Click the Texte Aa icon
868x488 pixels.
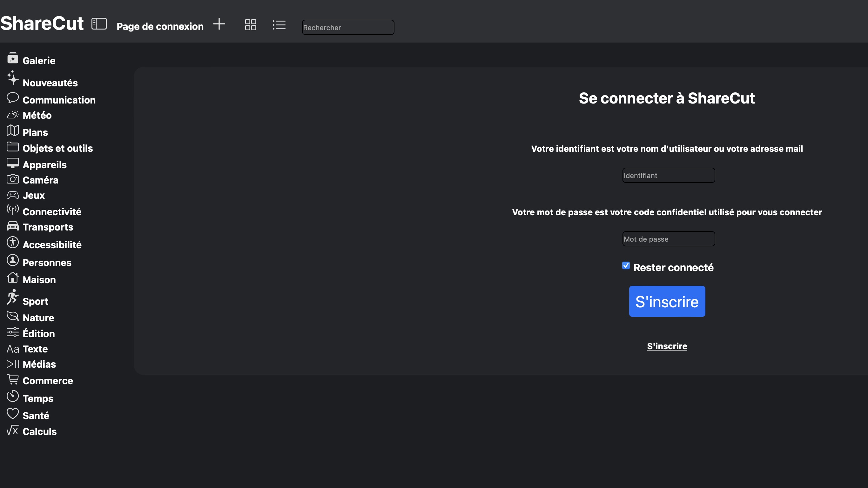tap(13, 349)
